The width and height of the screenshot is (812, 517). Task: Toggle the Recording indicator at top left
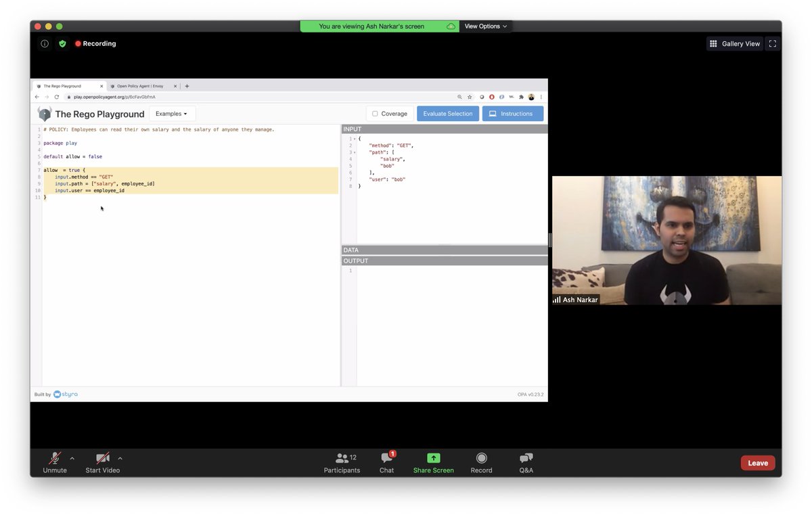95,43
